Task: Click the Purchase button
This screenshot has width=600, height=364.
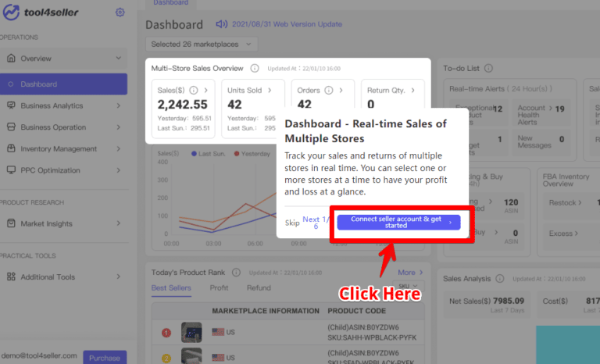Action: tap(105, 357)
